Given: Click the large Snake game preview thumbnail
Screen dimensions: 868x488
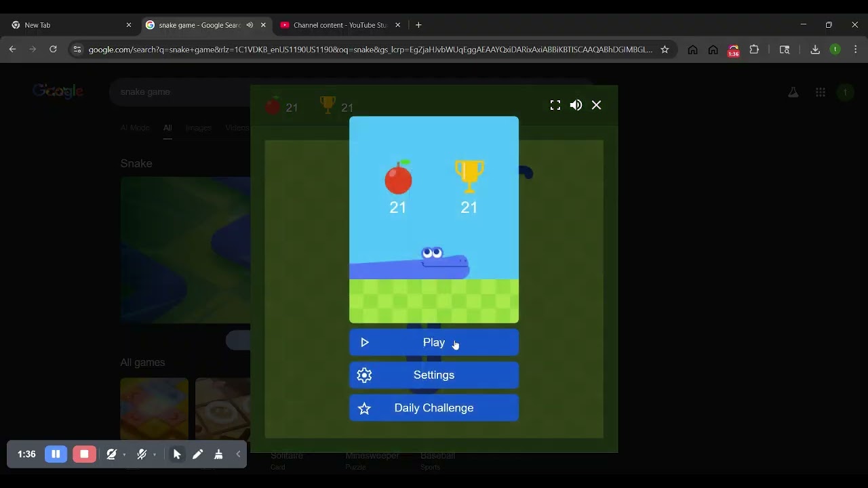Looking at the screenshot, I should (x=185, y=250).
